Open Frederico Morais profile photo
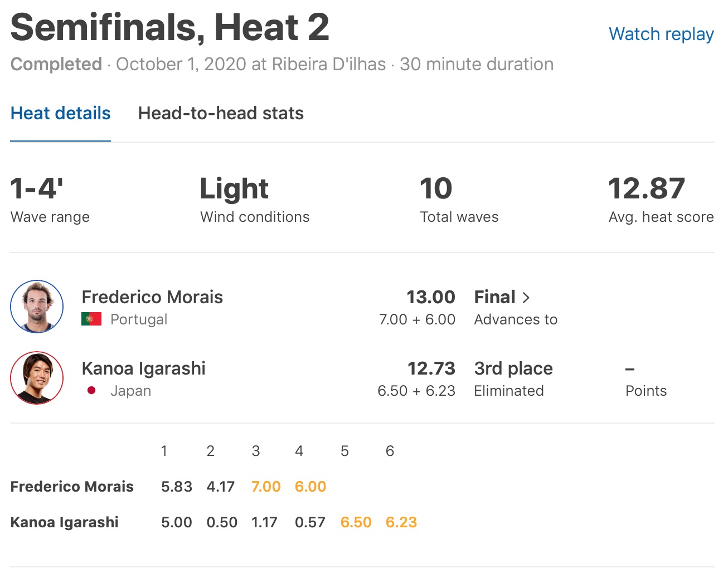The image size is (728, 573). coord(37,307)
